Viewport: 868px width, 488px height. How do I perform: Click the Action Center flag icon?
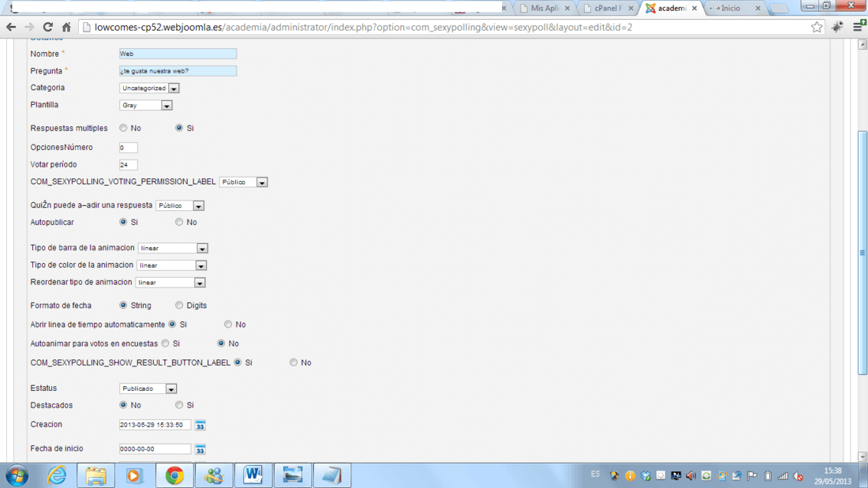[x=752, y=476]
